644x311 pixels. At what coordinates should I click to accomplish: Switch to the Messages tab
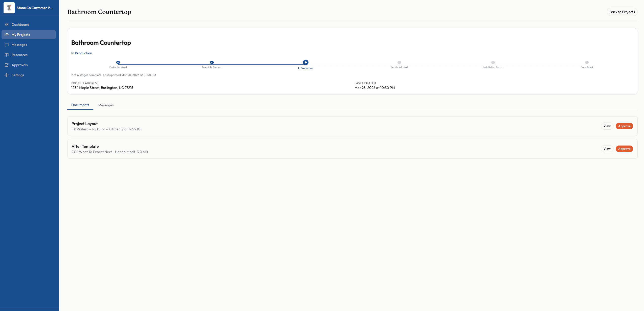point(106,105)
